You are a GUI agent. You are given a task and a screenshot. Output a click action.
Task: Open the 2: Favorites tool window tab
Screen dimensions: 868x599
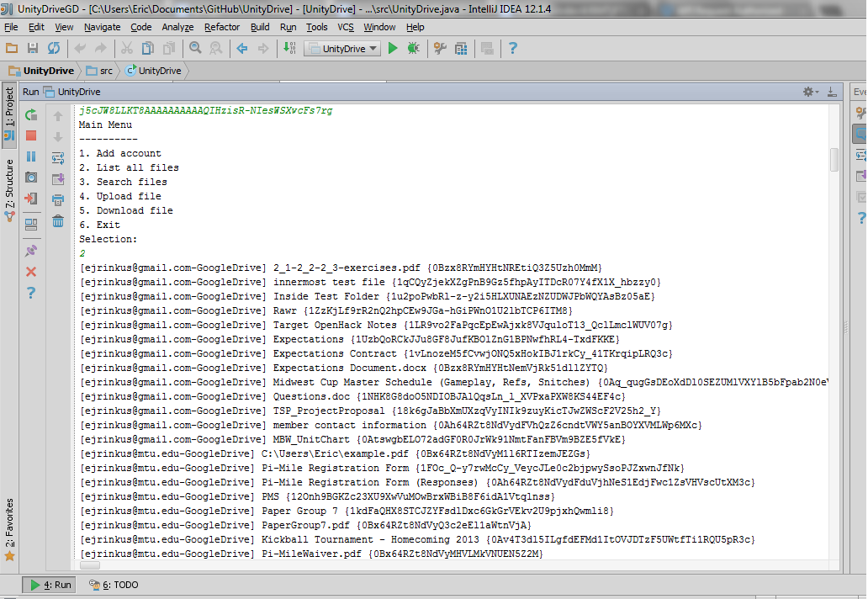coord(9,530)
